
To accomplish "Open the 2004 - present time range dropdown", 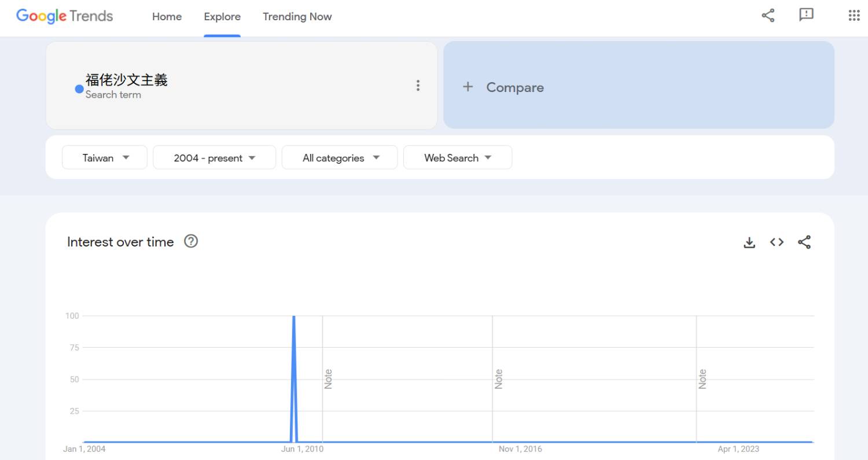I will pyautogui.click(x=214, y=157).
